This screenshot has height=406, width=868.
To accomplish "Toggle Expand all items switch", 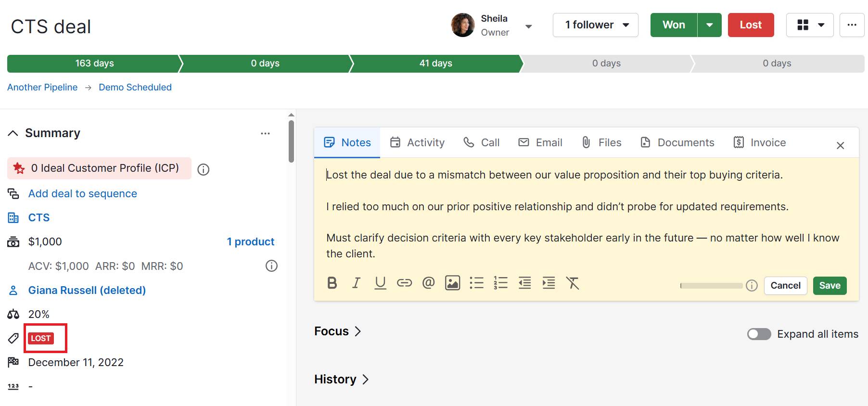I will click(x=759, y=334).
